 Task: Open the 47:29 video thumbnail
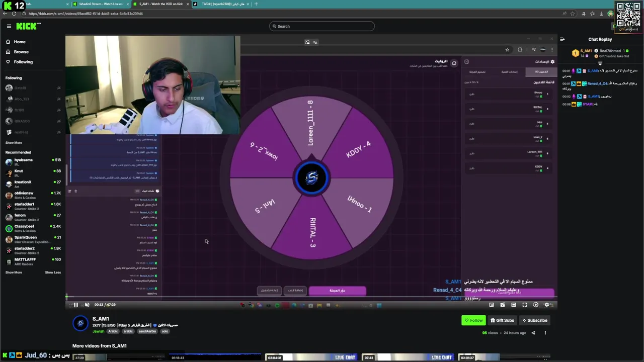pos(118,357)
